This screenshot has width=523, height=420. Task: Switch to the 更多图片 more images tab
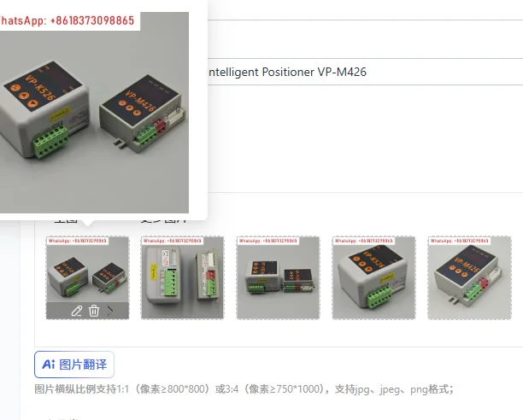coord(163,221)
